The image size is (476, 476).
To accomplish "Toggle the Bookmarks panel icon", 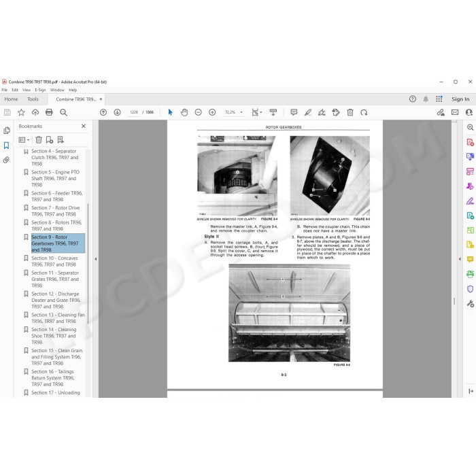I will (x=6, y=145).
